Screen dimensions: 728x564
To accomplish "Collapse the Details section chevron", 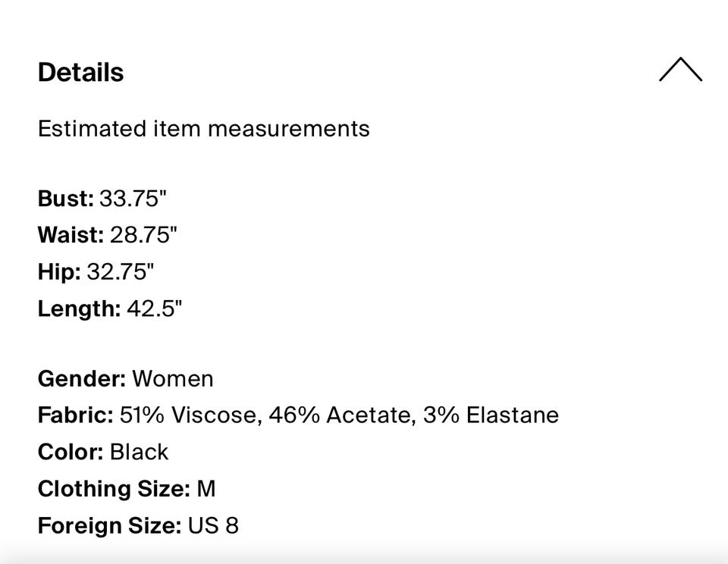I will 680,70.
